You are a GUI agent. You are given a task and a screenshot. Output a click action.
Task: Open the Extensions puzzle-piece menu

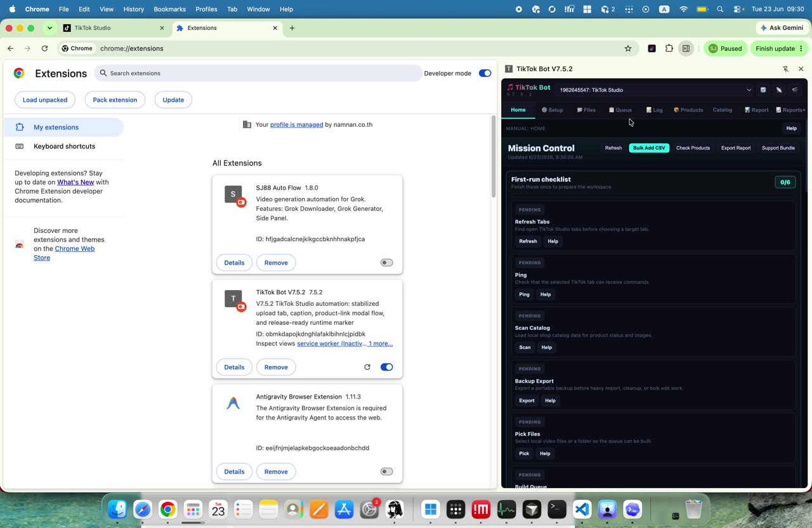click(x=669, y=48)
